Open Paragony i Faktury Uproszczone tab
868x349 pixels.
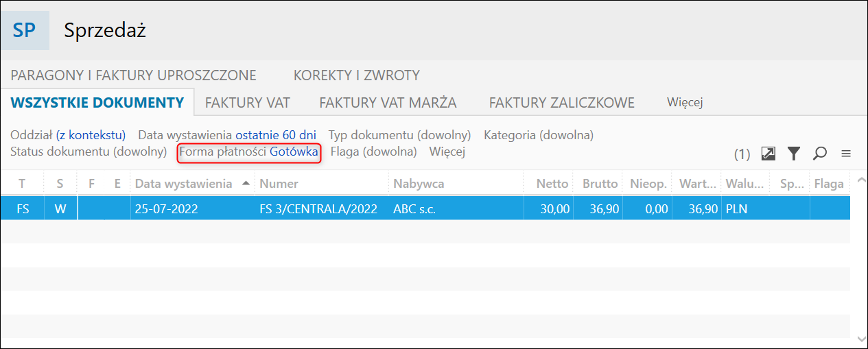point(134,75)
